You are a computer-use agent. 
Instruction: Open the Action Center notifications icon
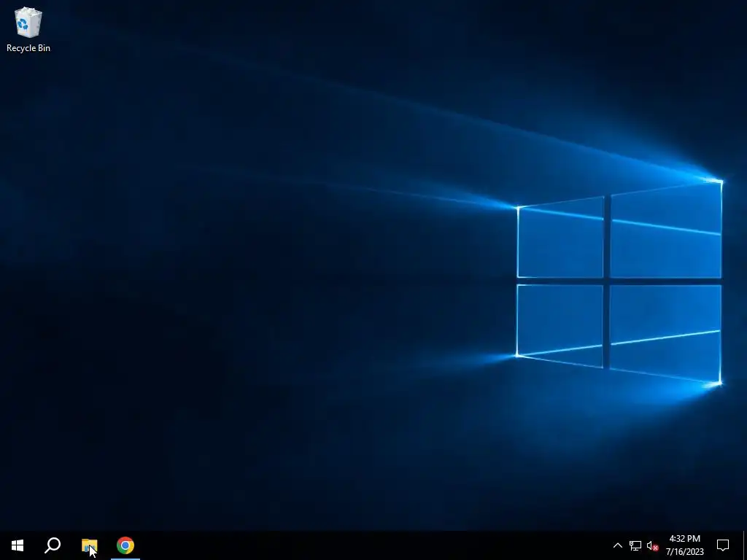point(723,545)
